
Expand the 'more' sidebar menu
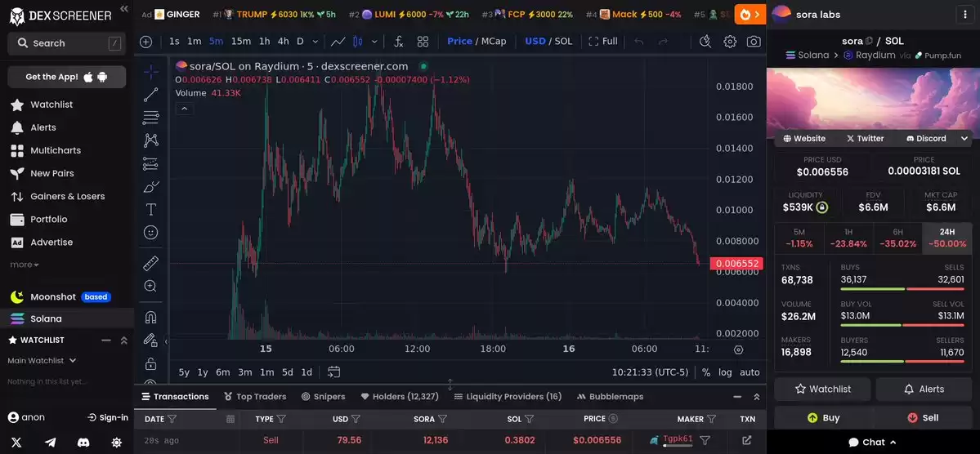25,265
